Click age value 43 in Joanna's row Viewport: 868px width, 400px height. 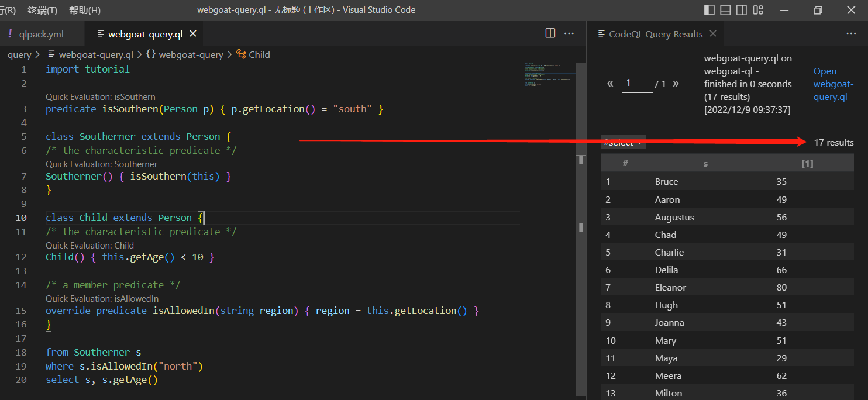[x=781, y=322]
